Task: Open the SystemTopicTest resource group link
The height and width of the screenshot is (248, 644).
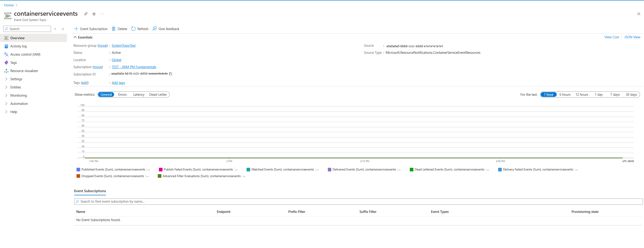Action: 124,46
